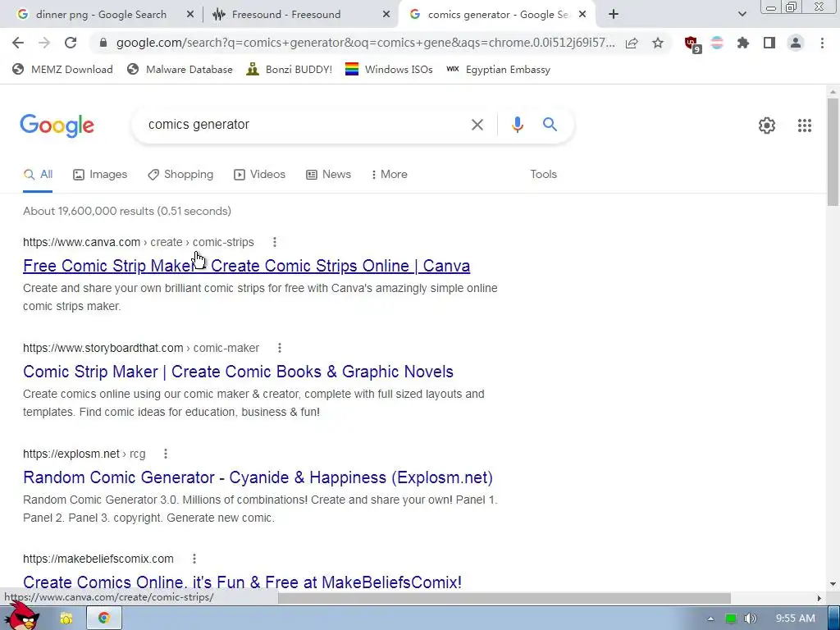Switch to Images results tab
Viewport: 840px width, 630px height.
pyautogui.click(x=100, y=174)
